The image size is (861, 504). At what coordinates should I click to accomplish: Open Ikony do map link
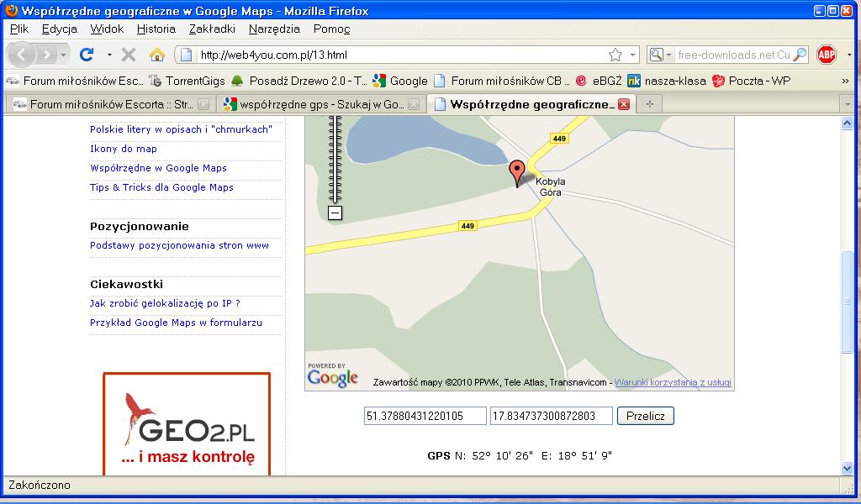[124, 149]
